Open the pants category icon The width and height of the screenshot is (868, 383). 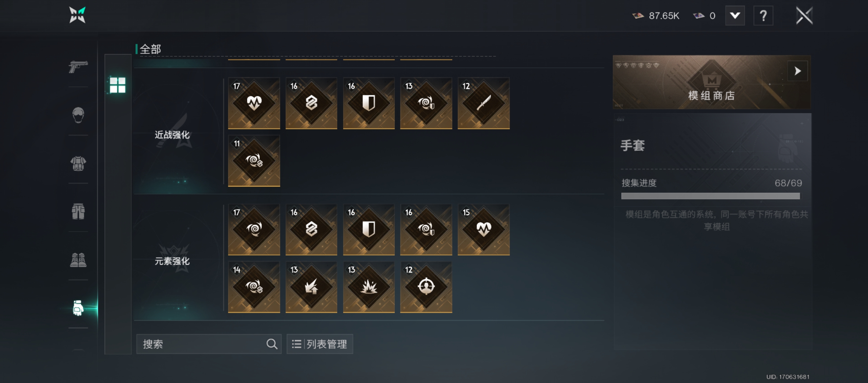coord(78,212)
